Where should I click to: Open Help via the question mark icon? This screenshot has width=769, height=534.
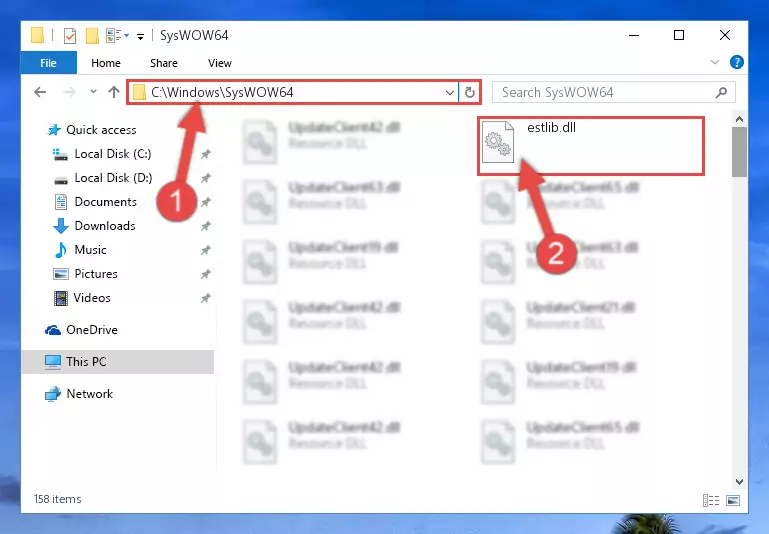[737, 62]
